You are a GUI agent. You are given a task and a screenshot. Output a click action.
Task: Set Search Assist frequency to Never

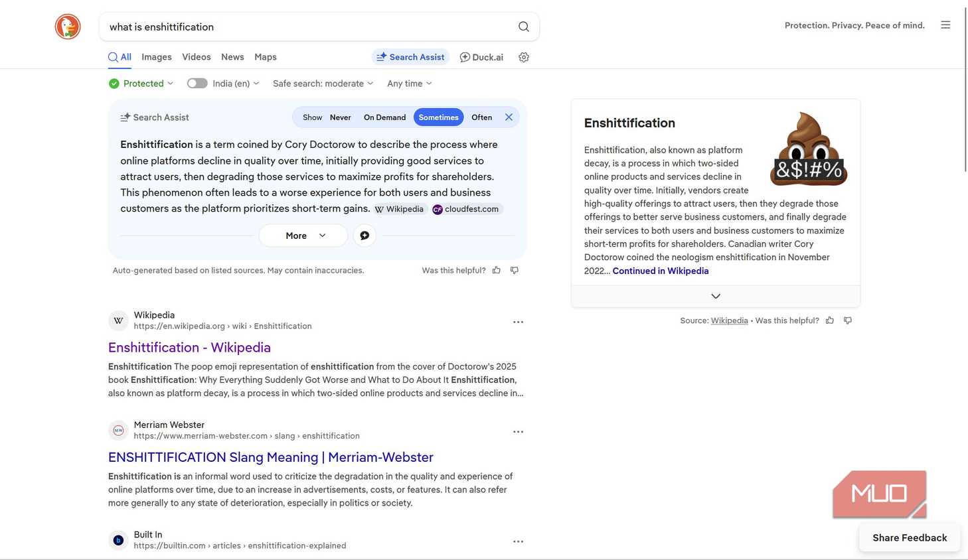click(341, 117)
